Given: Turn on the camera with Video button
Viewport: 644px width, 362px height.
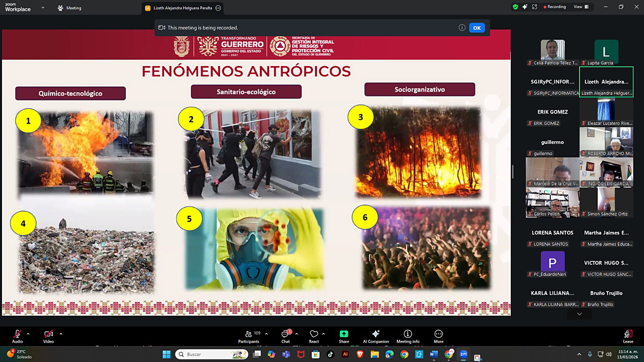Looking at the screenshot, I should click(x=48, y=336).
